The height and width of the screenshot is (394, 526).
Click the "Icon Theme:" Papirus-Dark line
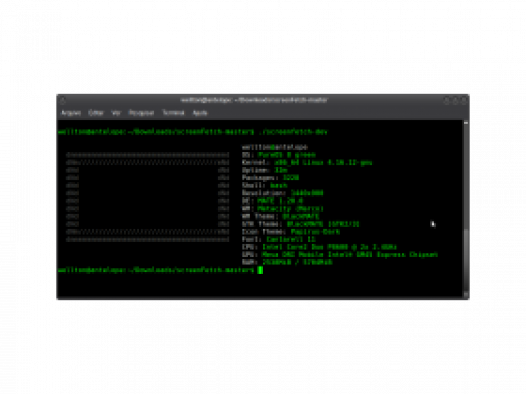291,232
